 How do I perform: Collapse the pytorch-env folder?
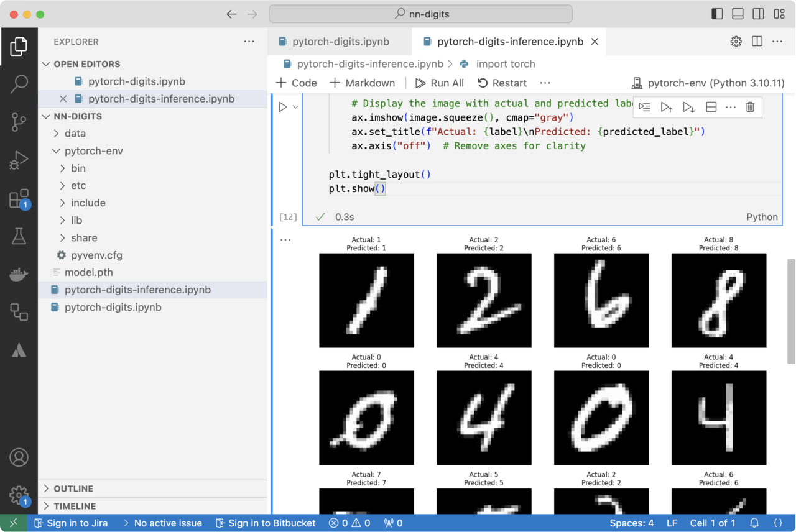(93, 151)
